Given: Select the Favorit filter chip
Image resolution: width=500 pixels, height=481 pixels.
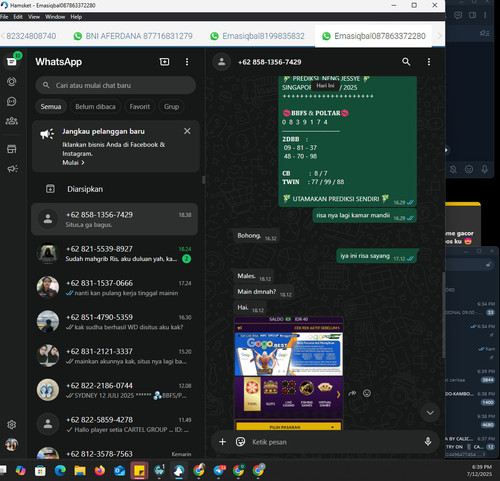Looking at the screenshot, I should [140, 107].
